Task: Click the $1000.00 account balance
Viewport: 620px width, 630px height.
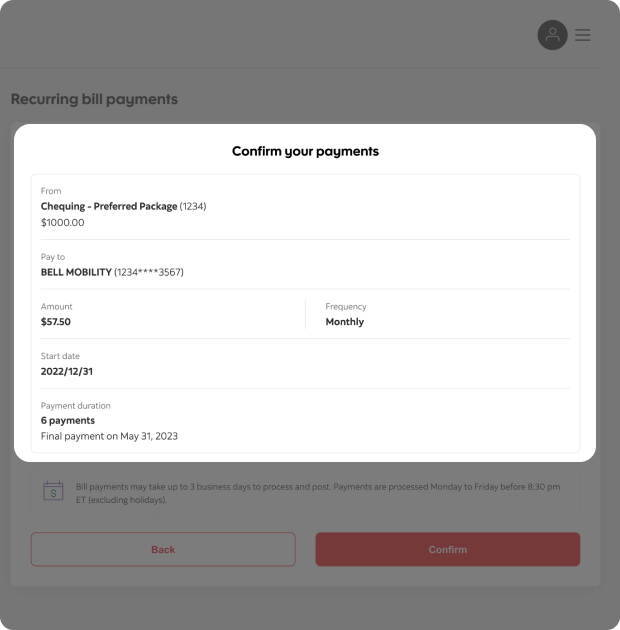Action: [x=63, y=222]
